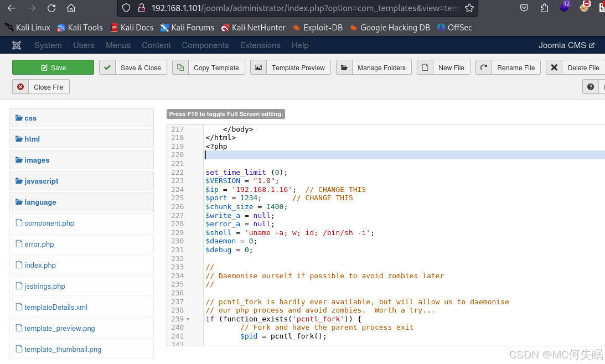The height and width of the screenshot is (364, 605).
Task: Open component.php file
Action: point(49,223)
